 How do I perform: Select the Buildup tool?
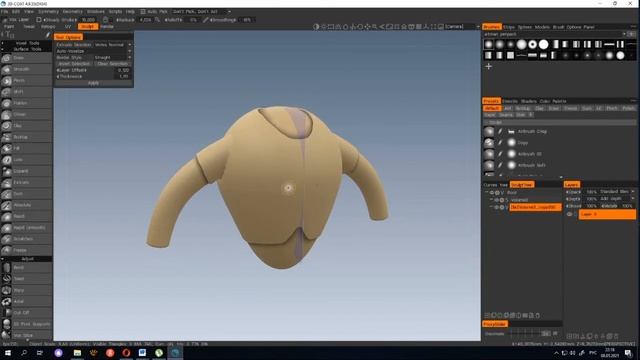click(x=27, y=137)
